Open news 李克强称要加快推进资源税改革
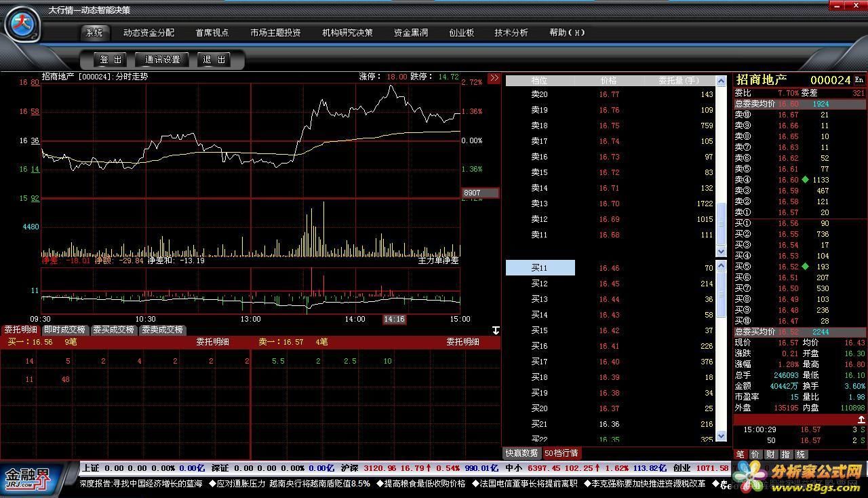 (x=644, y=484)
